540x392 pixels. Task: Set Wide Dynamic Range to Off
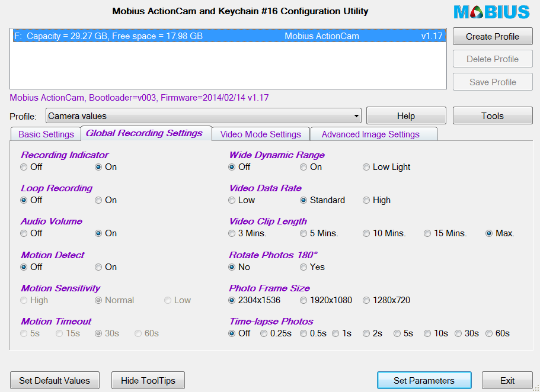pos(239,167)
